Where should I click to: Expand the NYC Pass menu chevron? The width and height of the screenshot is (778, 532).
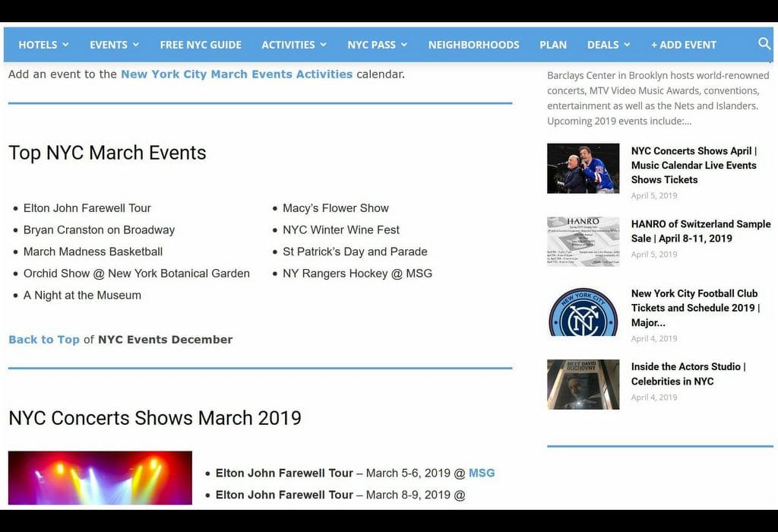[404, 45]
